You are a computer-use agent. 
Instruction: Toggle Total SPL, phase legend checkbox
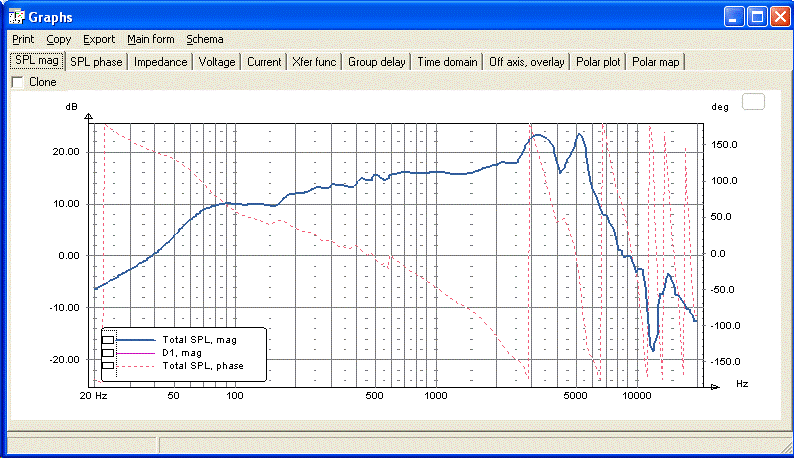(108, 365)
